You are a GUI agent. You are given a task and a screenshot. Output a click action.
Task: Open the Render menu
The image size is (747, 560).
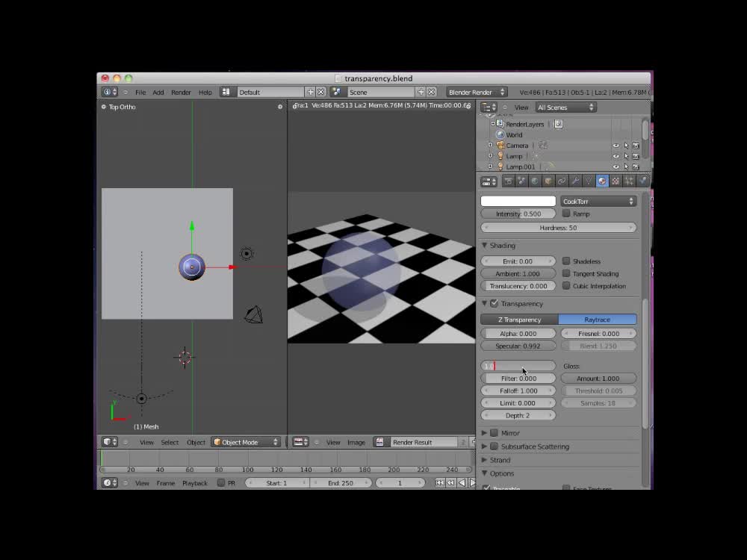tap(181, 92)
